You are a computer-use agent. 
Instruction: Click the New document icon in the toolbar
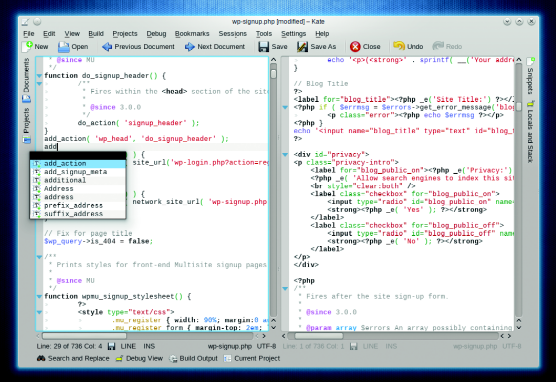coord(27,46)
